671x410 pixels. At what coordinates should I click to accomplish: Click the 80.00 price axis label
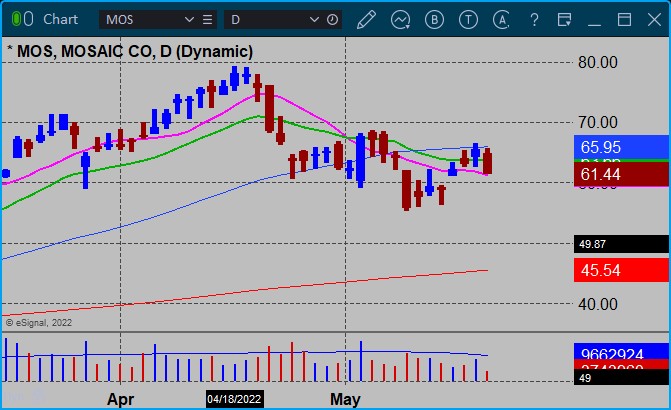pyautogui.click(x=598, y=62)
